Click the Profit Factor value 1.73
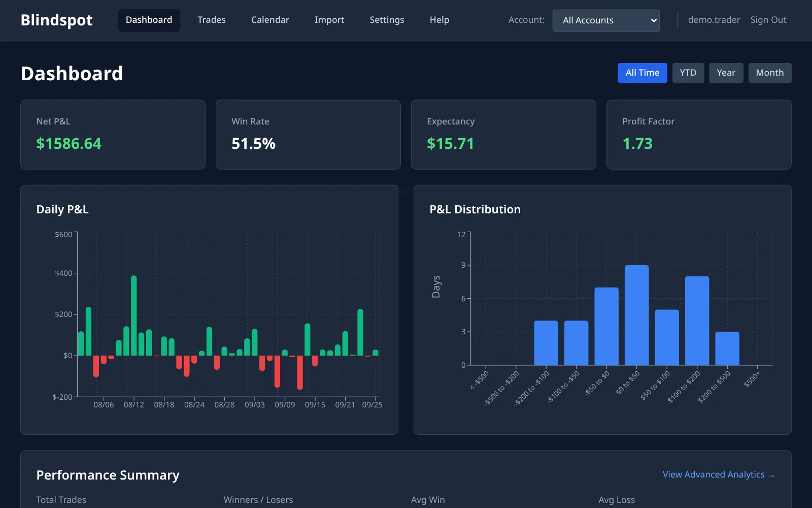Screen dimensions: 812x508 coord(637,144)
